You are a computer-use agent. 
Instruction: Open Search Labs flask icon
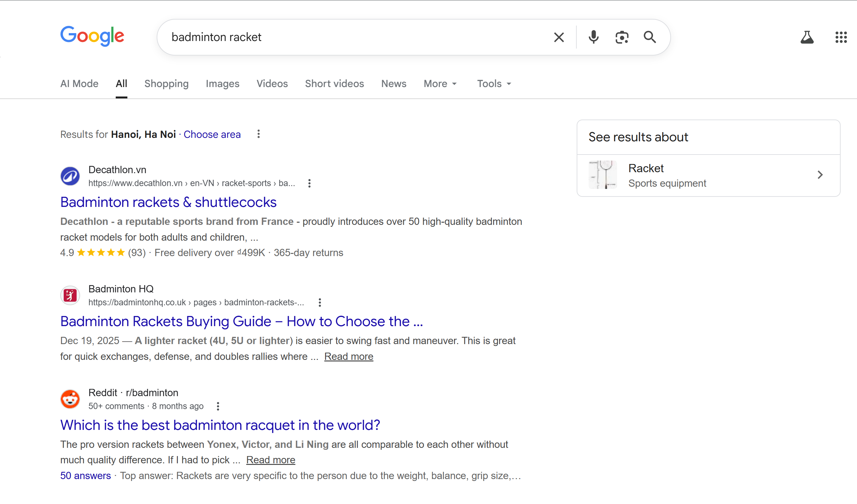pos(807,37)
